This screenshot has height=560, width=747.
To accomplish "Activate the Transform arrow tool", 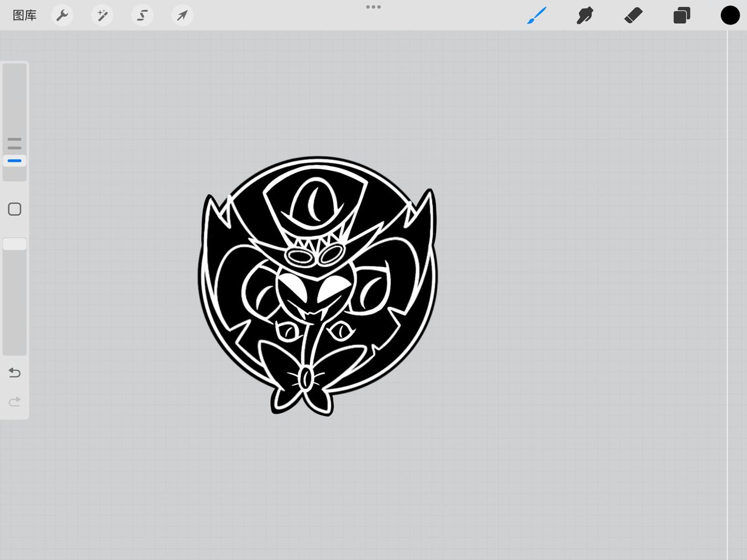I will (x=182, y=16).
